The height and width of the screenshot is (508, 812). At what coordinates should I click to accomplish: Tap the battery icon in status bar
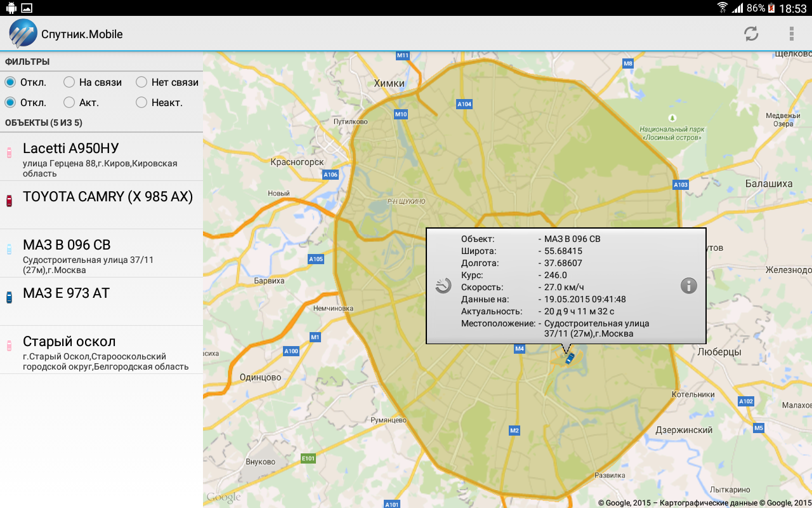click(x=771, y=8)
